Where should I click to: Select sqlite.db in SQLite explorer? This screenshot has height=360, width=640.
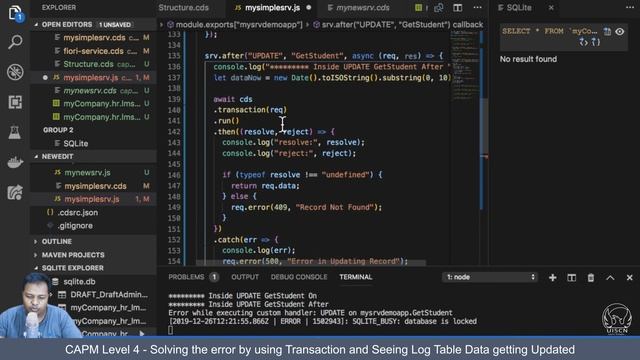[x=79, y=282]
